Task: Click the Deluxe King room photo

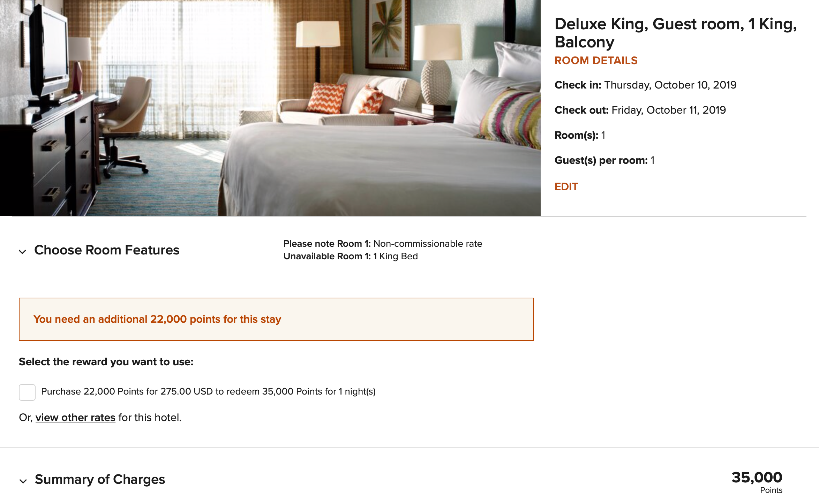Action: click(270, 108)
